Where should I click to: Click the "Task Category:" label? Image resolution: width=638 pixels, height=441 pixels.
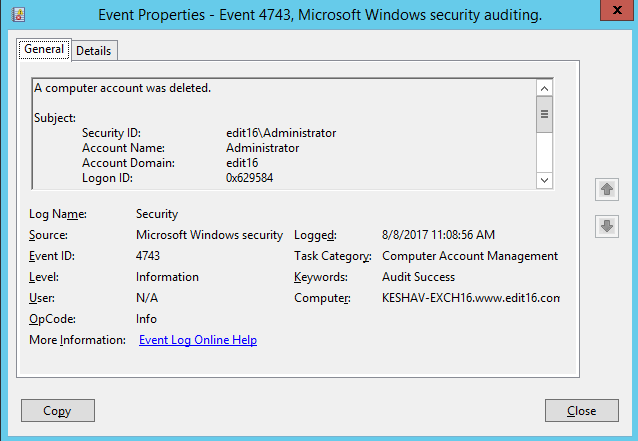pos(333,256)
